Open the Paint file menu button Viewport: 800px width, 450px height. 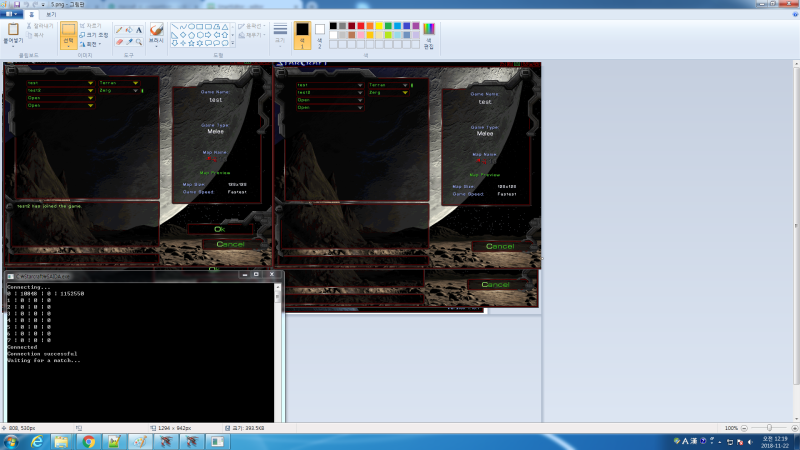pos(11,14)
